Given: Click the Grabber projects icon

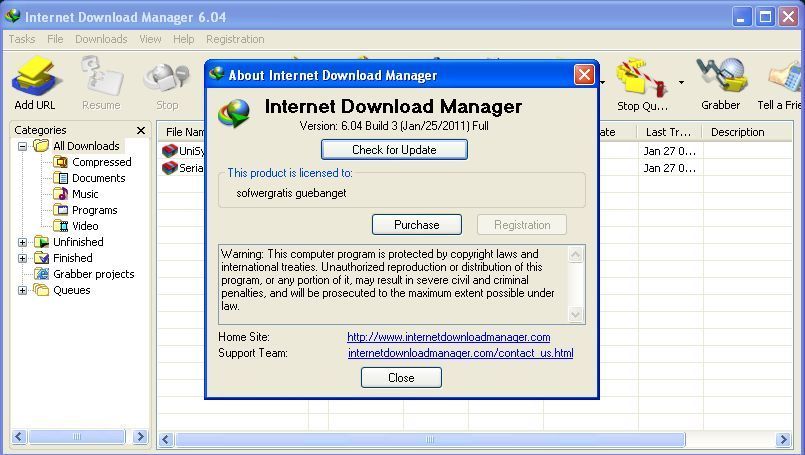Looking at the screenshot, I should [x=42, y=274].
